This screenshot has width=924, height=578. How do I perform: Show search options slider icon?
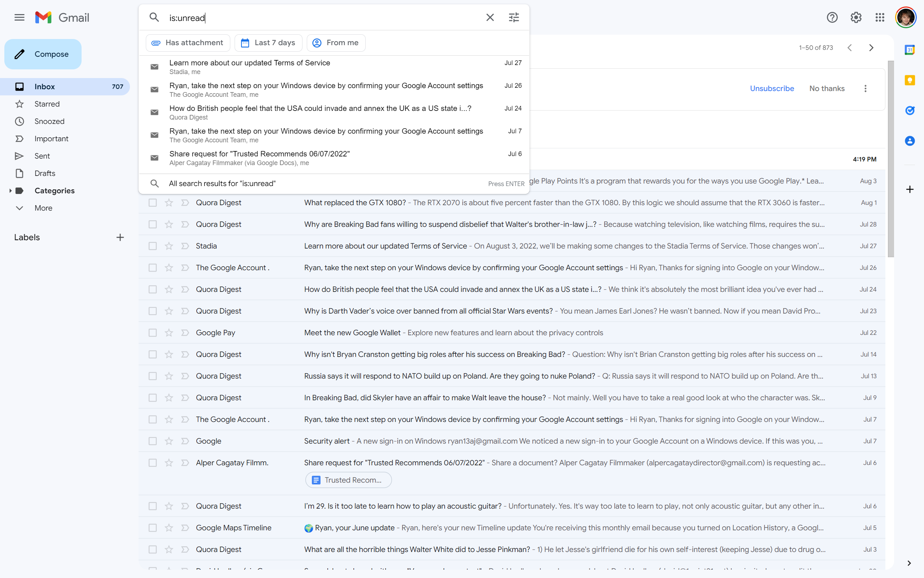[x=514, y=17]
